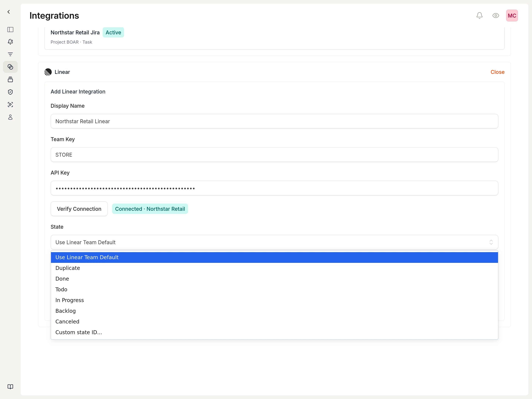The width and height of the screenshot is (532, 399).
Task: Close the Linear integration form
Action: point(497,72)
